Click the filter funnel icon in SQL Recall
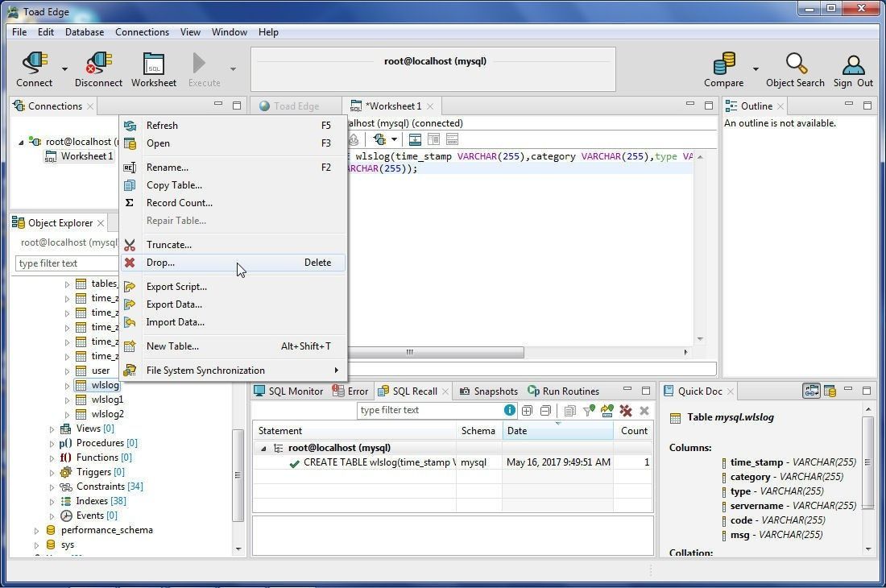Image resolution: width=886 pixels, height=588 pixels. (x=589, y=411)
